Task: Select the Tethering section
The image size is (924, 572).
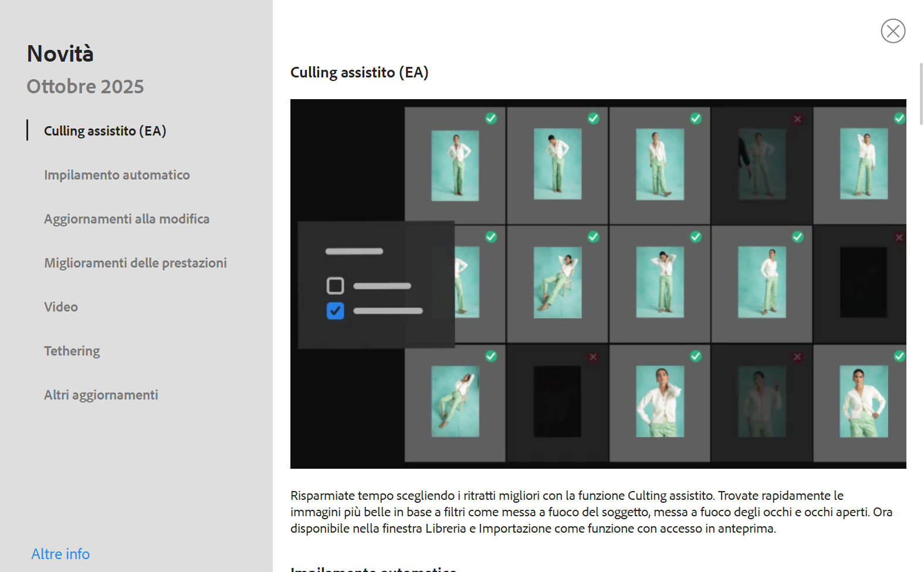Action: point(72,351)
